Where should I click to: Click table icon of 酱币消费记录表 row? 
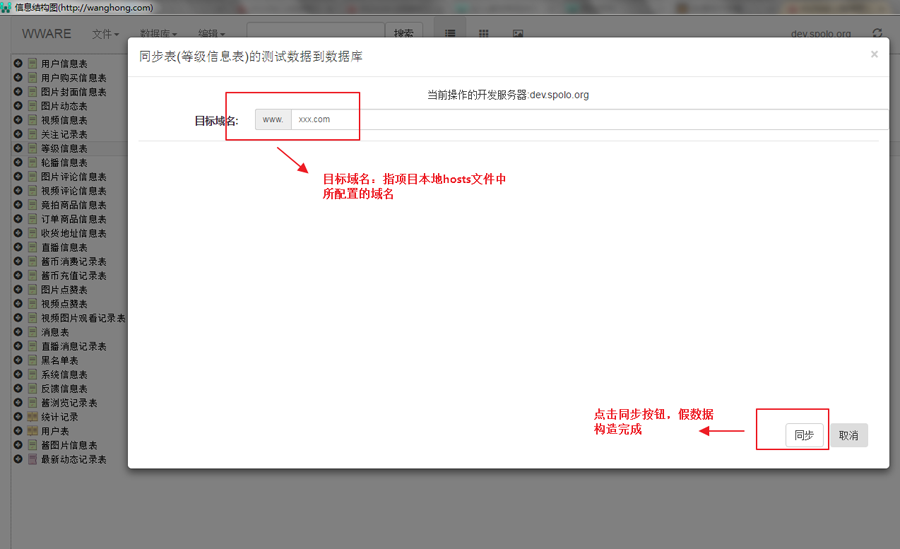tap(33, 261)
